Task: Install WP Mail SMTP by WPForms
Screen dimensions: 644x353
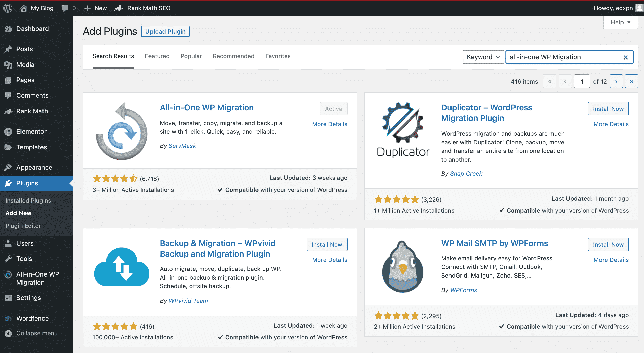Action: 608,244
